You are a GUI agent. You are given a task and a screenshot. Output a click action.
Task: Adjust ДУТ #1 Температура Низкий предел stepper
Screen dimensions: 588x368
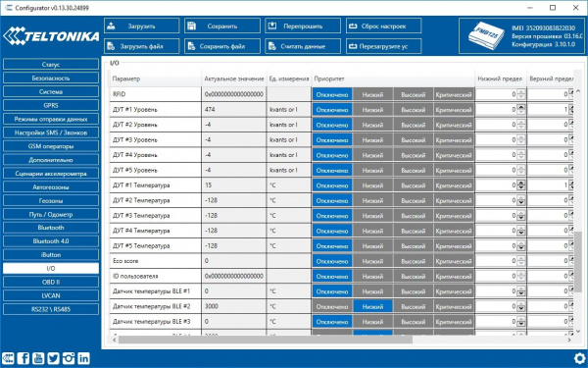521,185
